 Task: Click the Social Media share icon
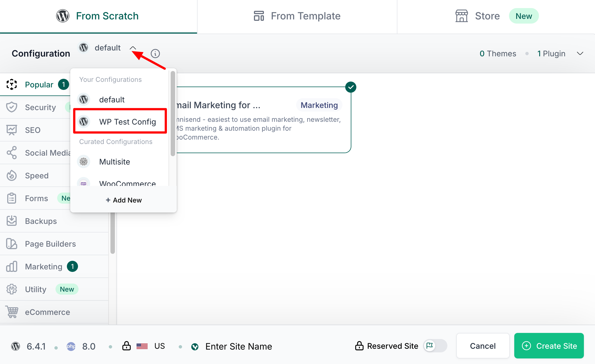tap(12, 153)
